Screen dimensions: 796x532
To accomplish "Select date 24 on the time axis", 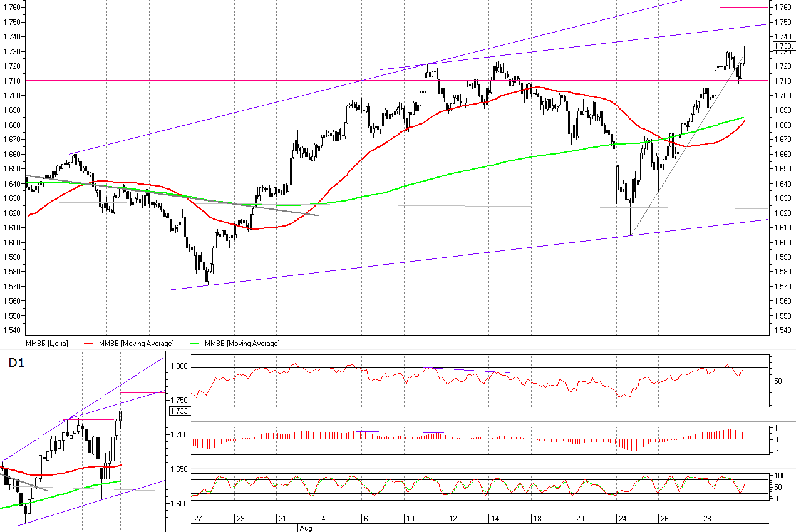I will [x=623, y=519].
